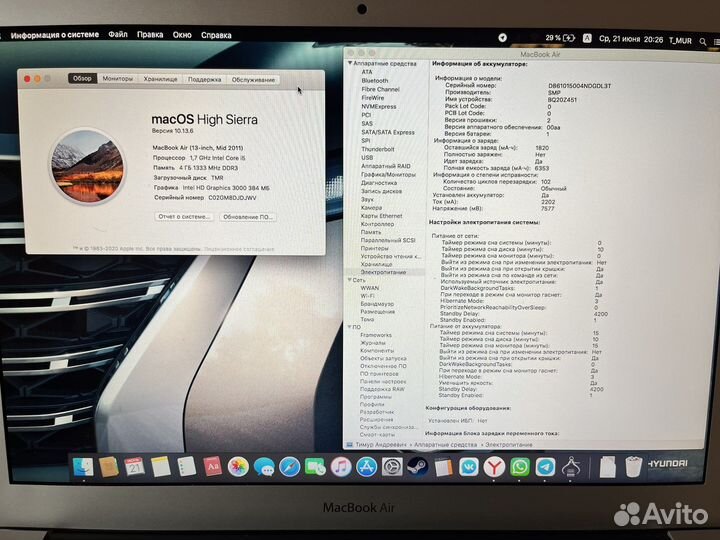Screen dimensions: 720x540
Task: Open the Лицензионное соглашение link
Action: [239, 249]
